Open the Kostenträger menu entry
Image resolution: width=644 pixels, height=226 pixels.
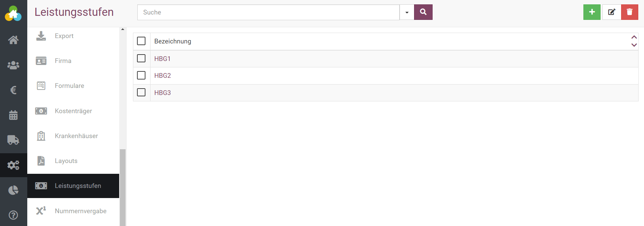tap(73, 111)
